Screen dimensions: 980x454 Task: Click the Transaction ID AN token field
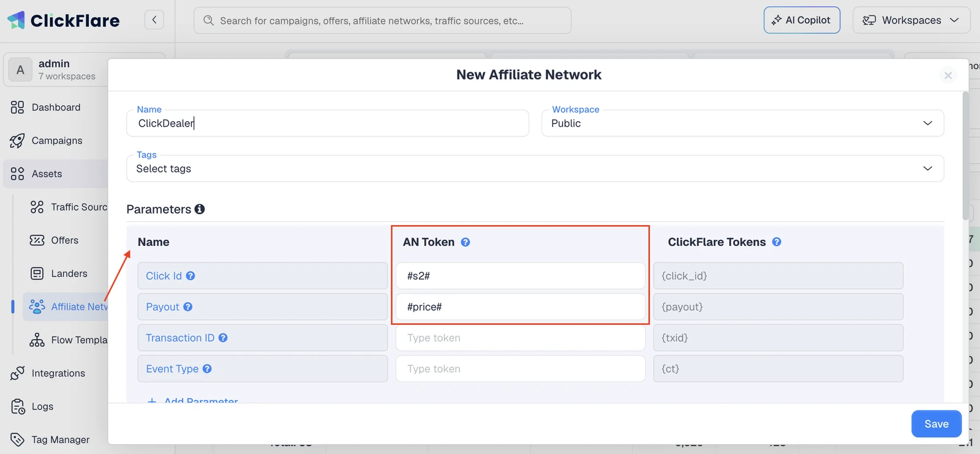pos(521,338)
